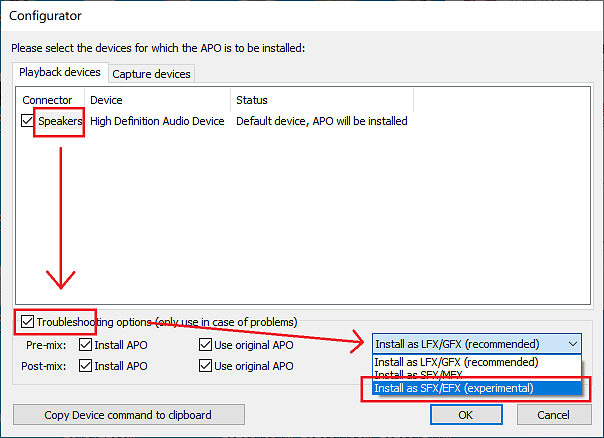This screenshot has height=438, width=604.
Task: Toggle Post-mix Use original APO checkbox
Action: tap(206, 366)
